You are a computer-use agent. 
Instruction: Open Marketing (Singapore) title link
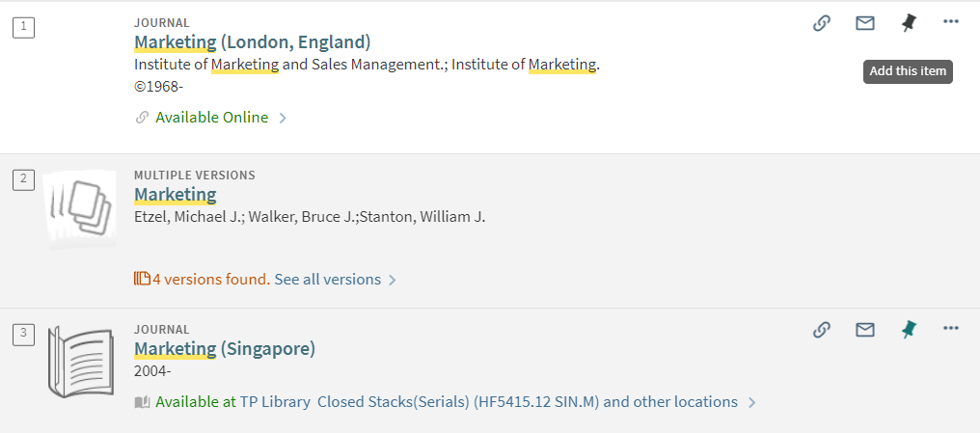(x=225, y=349)
